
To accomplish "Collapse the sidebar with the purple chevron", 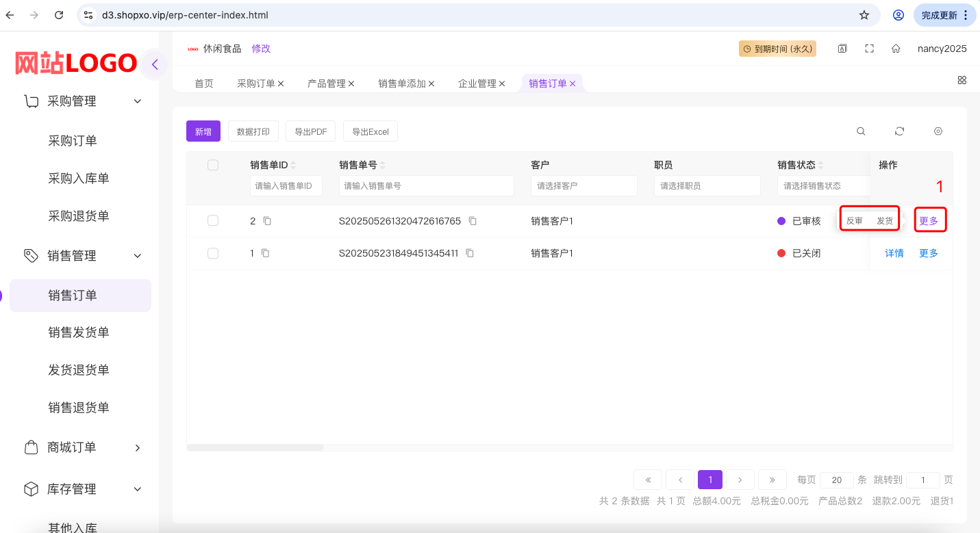I will (155, 65).
